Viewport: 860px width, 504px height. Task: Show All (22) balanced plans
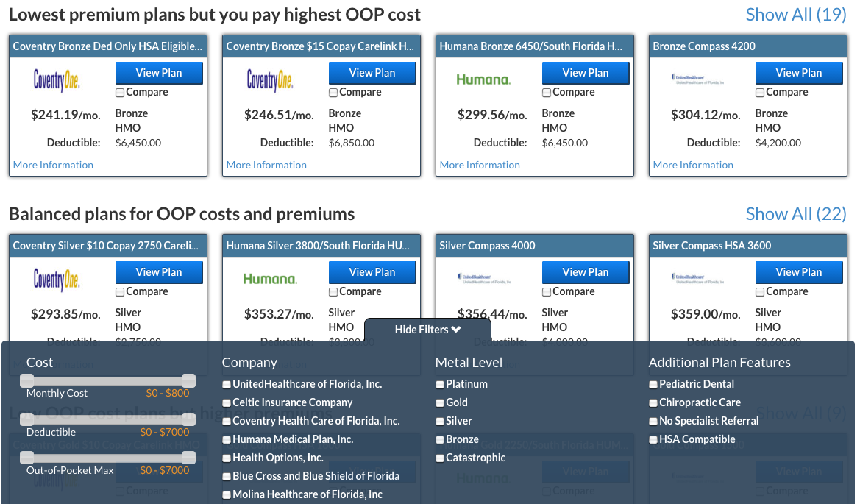(x=796, y=214)
